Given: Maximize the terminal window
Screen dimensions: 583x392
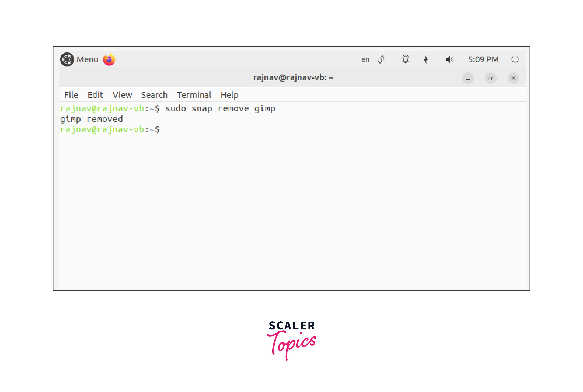Looking at the screenshot, I should [x=490, y=78].
